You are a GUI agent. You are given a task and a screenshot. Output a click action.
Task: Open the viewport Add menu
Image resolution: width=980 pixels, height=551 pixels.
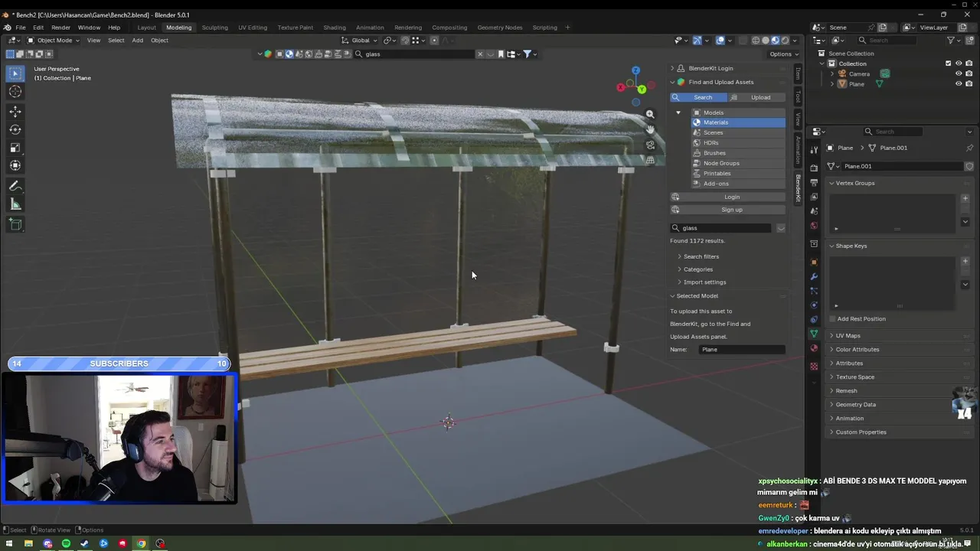pos(137,41)
